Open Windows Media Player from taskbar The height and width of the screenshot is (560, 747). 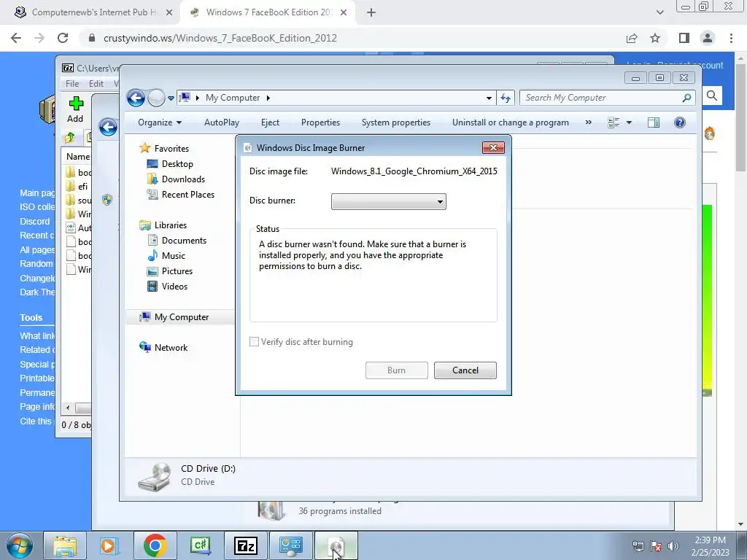click(x=109, y=545)
